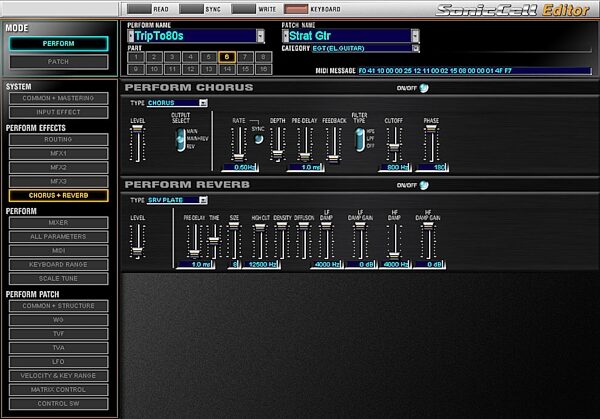Image resolution: width=600 pixels, height=419 pixels.
Task: Click the reverb LF DAMP slider
Action: coord(326,241)
